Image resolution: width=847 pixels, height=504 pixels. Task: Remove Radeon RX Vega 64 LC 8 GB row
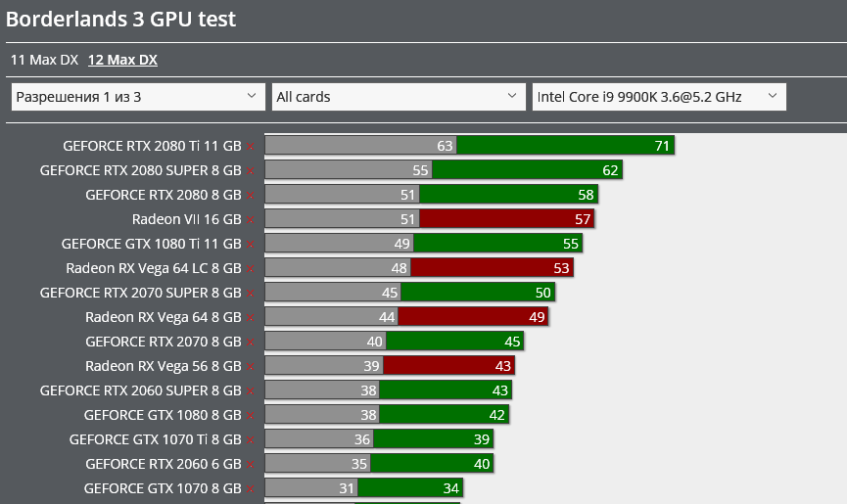250,269
